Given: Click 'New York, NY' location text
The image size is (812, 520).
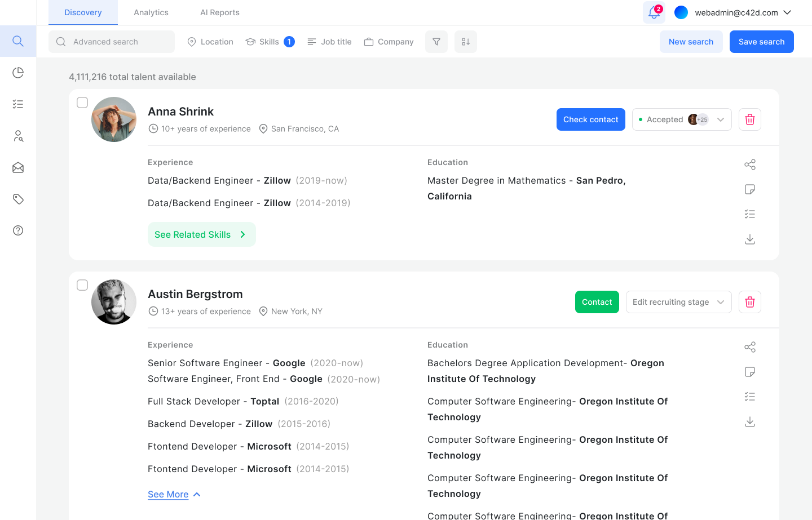Looking at the screenshot, I should point(297,311).
